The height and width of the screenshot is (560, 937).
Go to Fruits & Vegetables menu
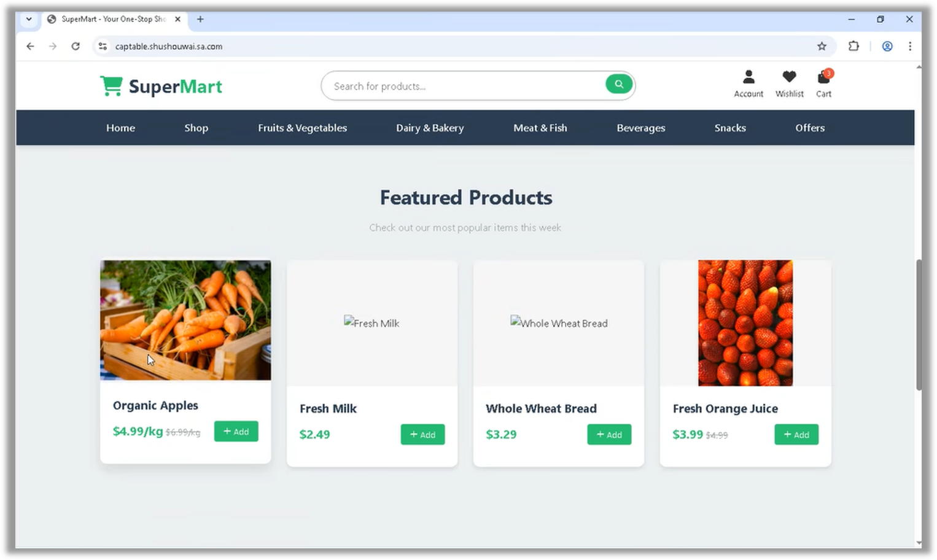pos(302,128)
